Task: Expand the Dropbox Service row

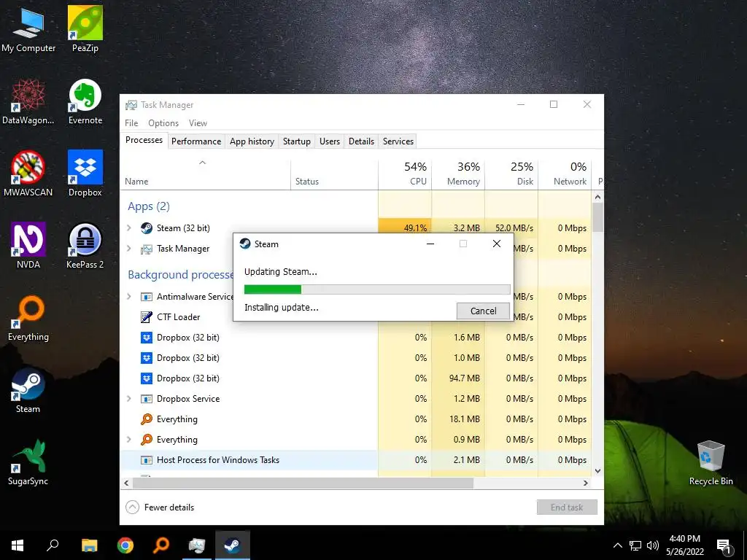Action: (x=129, y=399)
